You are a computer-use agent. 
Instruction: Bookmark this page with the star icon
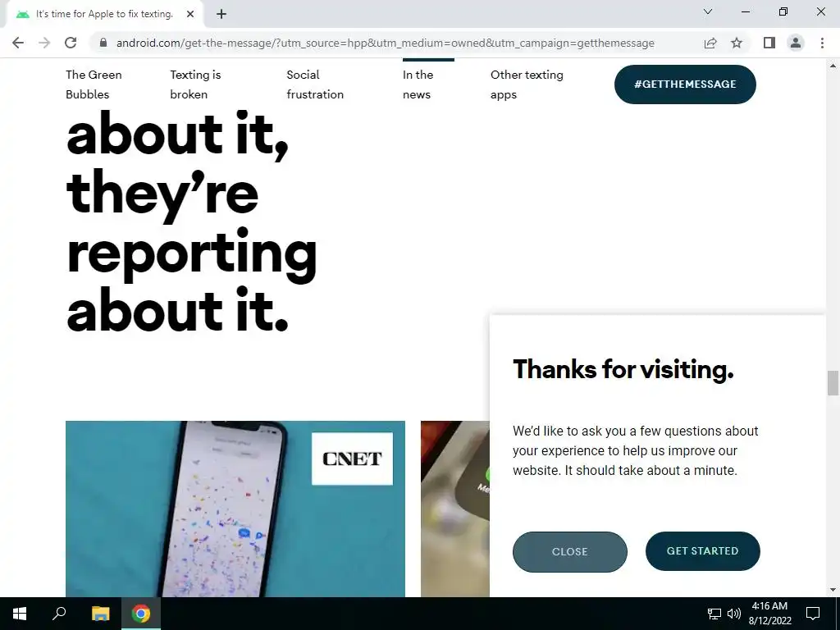tap(737, 43)
